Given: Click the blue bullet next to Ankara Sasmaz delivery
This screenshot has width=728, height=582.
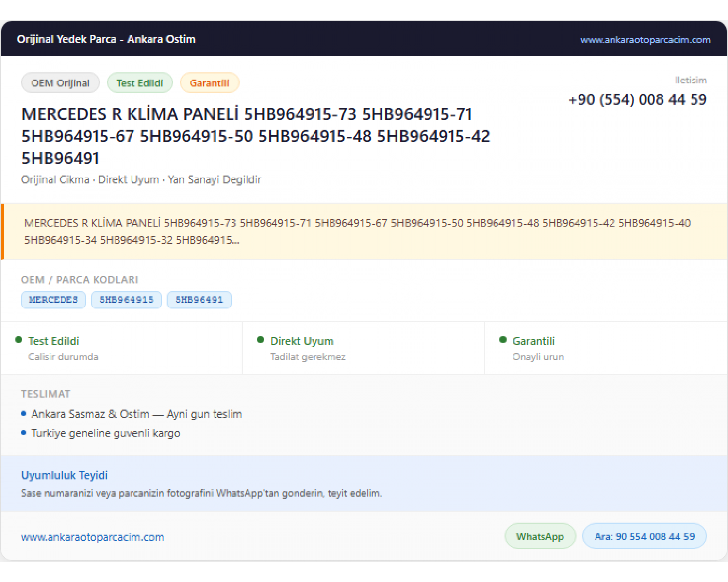Looking at the screenshot, I should pos(24,414).
